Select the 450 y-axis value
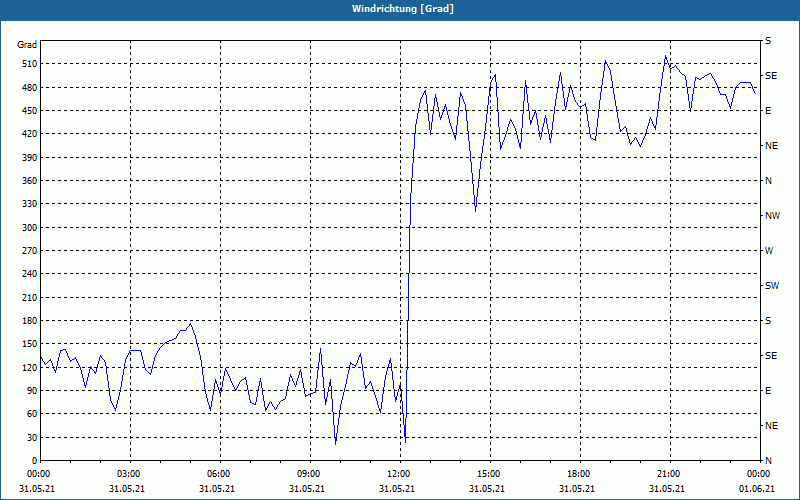The height and width of the screenshot is (500, 800). pyautogui.click(x=29, y=111)
